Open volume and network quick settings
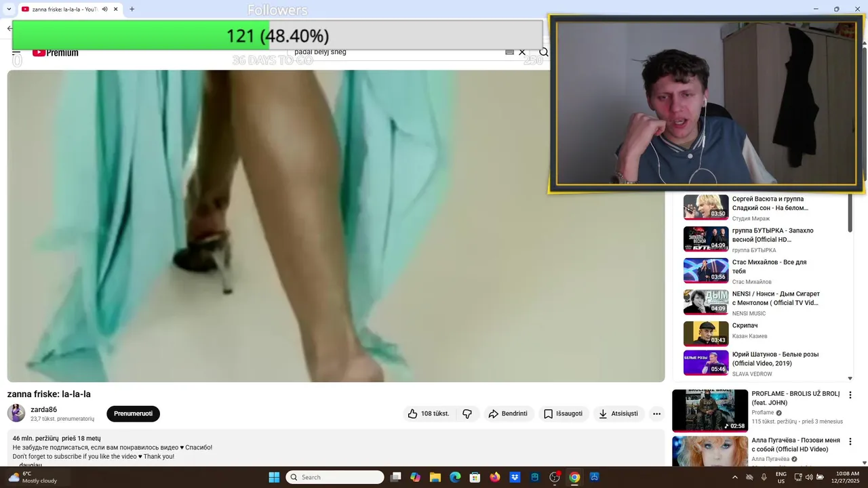The height and width of the screenshot is (488, 868). point(808,477)
